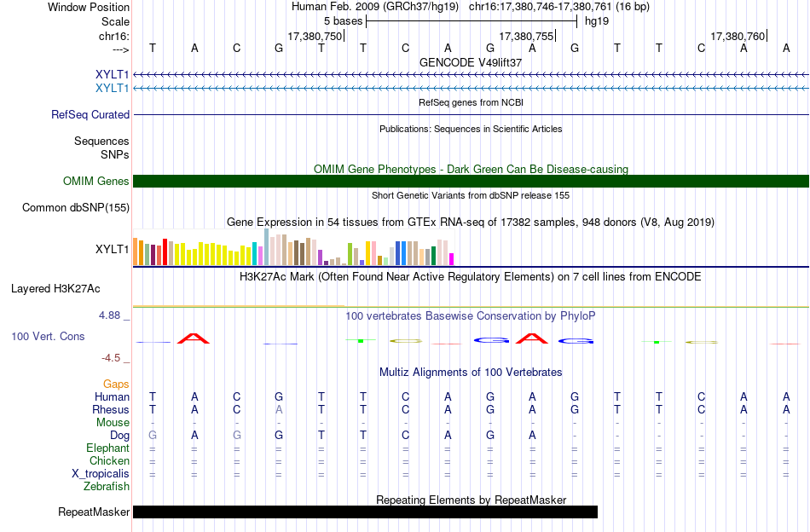The height and width of the screenshot is (532, 810).
Task: Open RefSeq Curated track label
Action: point(90,114)
